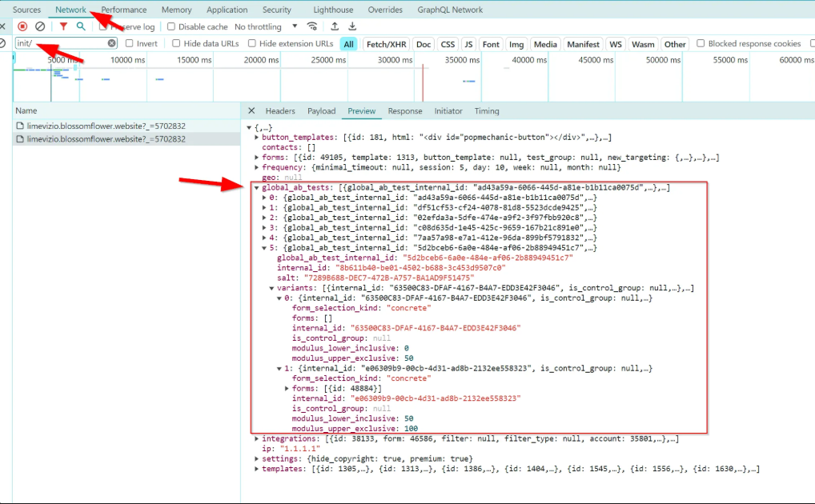The height and width of the screenshot is (504, 815).
Task: Toggle the red filter funnel icon
Action: 63,26
